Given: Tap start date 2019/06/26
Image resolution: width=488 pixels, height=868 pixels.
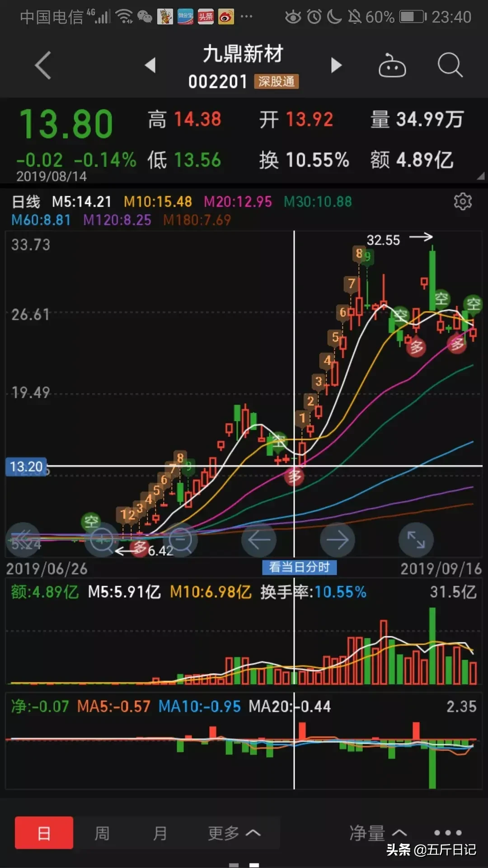Looking at the screenshot, I should pos(47,569).
